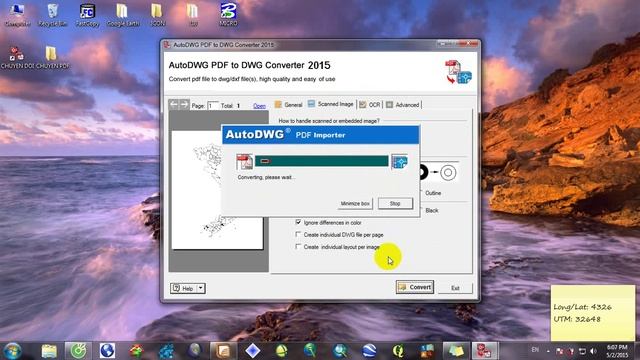Click sticky note line UTM: 32648
Viewport: 640px width, 360px height.
(x=577, y=319)
